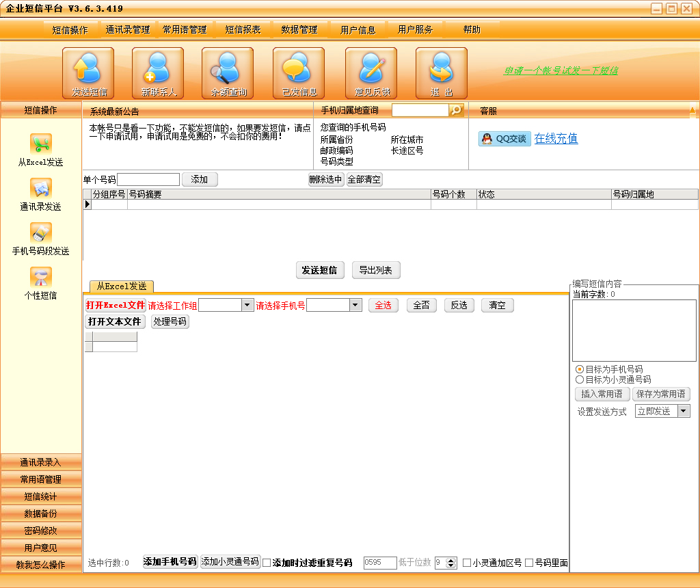This screenshot has width=700, height=588.
Task: Open the 用户信息 menu
Action: pos(358,30)
